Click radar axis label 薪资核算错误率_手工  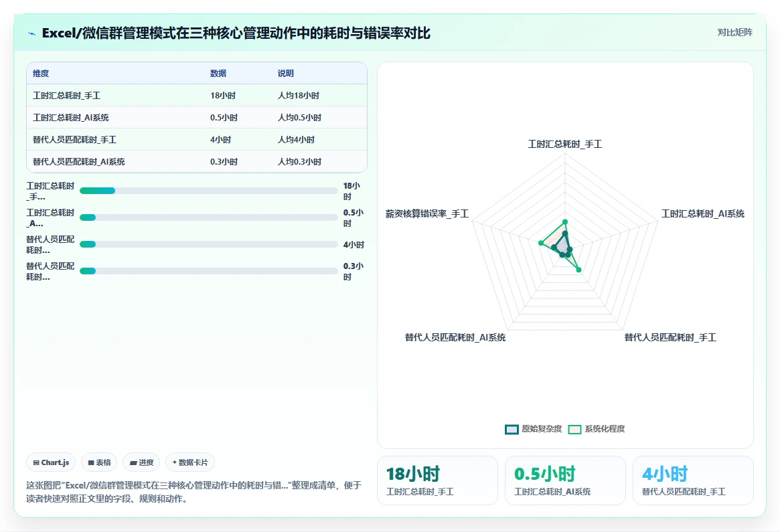[426, 213]
